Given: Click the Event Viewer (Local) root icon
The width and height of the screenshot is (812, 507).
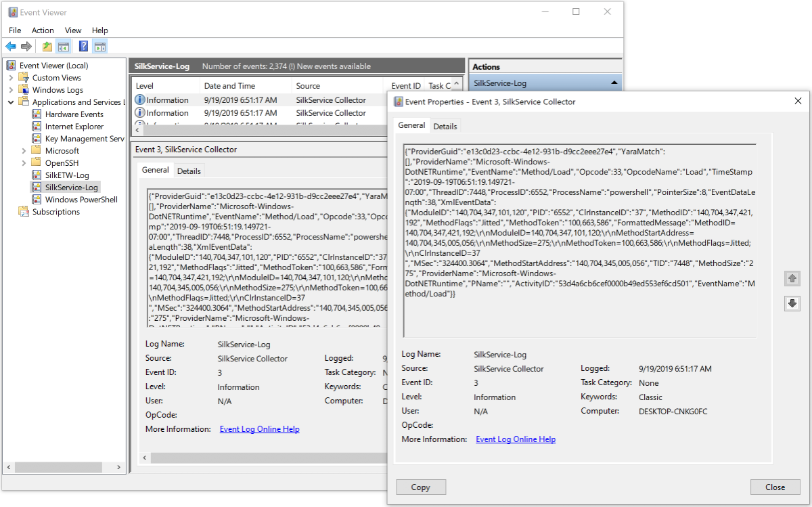Looking at the screenshot, I should click(x=12, y=66).
